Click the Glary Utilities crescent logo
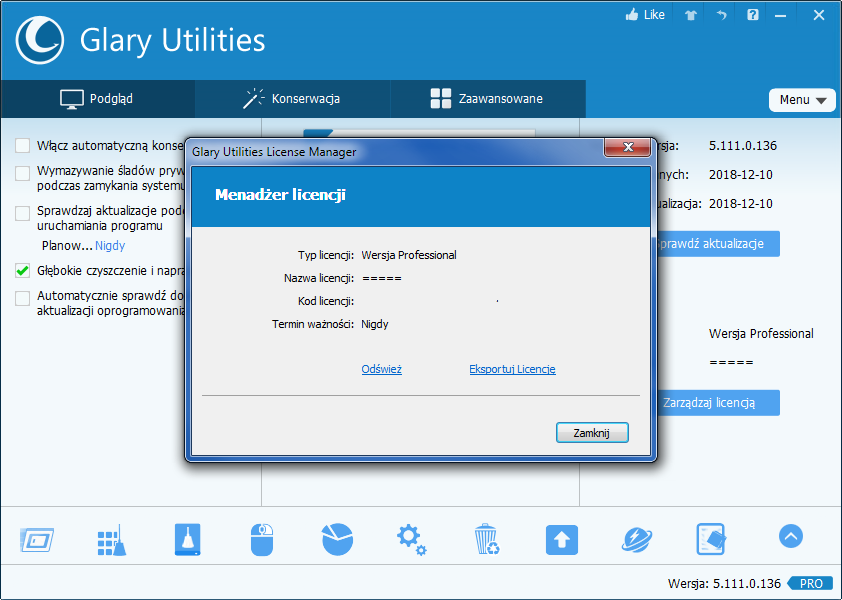Screen dimensions: 842x600 tap(40, 40)
